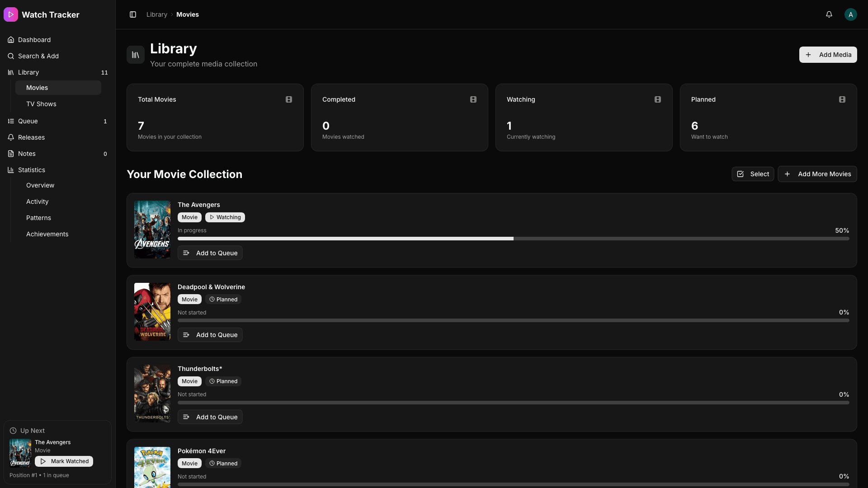Image resolution: width=868 pixels, height=488 pixels.
Task: Click the Completed stat card
Action: pos(400,117)
